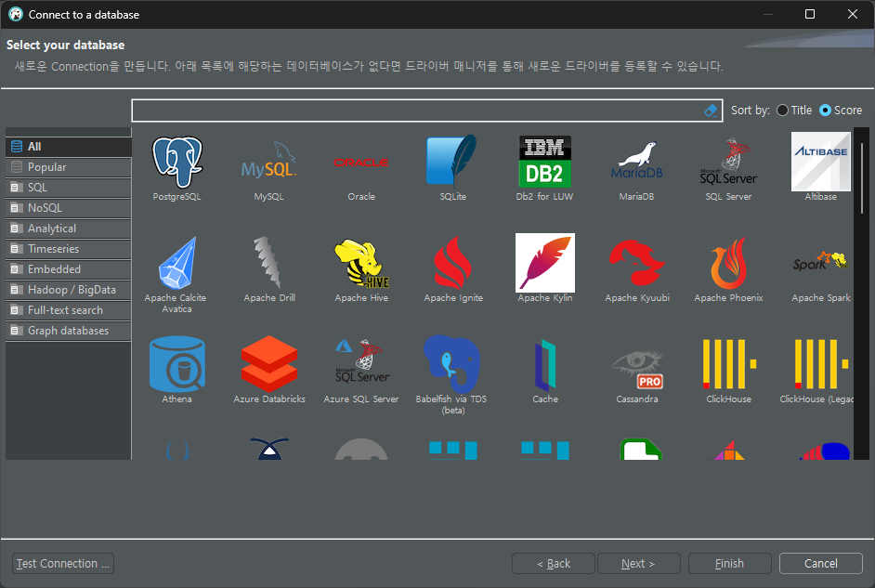The height and width of the screenshot is (588, 875).
Task: Go to the previous step with Back
Action: (553, 564)
